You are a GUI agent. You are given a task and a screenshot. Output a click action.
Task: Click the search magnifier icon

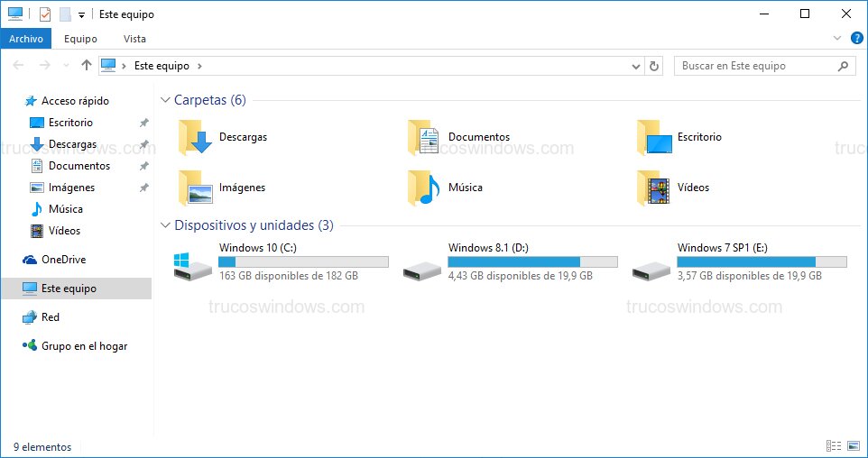[x=843, y=67]
